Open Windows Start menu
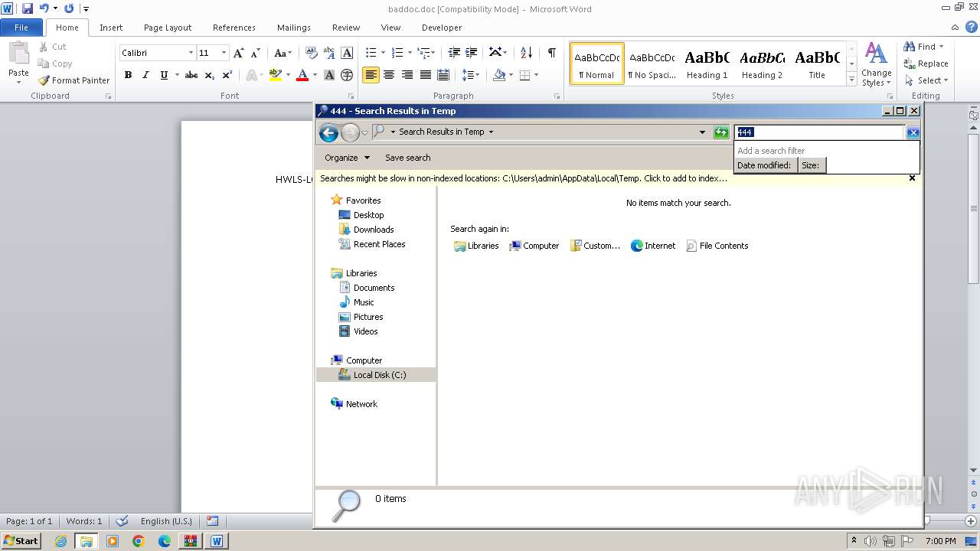The height and width of the screenshot is (551, 980). 21,541
